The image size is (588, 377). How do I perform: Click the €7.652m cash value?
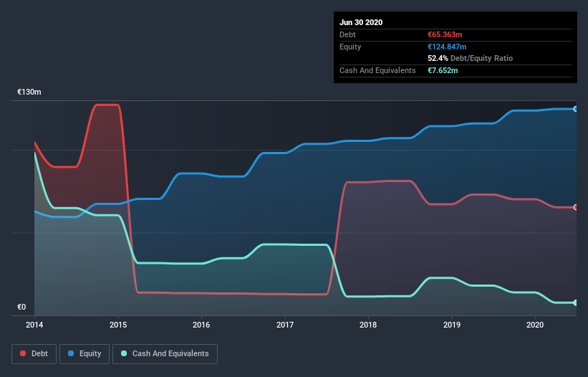coord(443,70)
